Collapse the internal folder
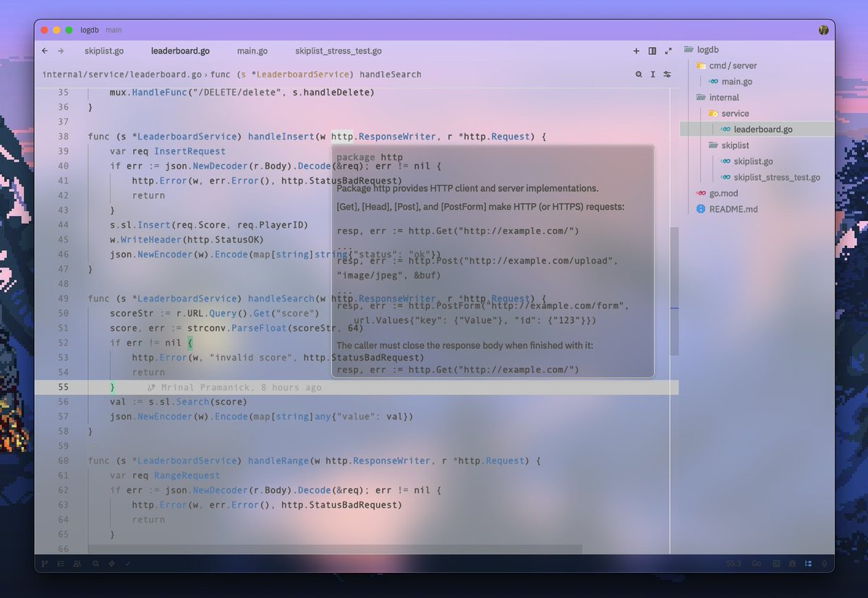Image resolution: width=868 pixels, height=598 pixels. click(718, 98)
